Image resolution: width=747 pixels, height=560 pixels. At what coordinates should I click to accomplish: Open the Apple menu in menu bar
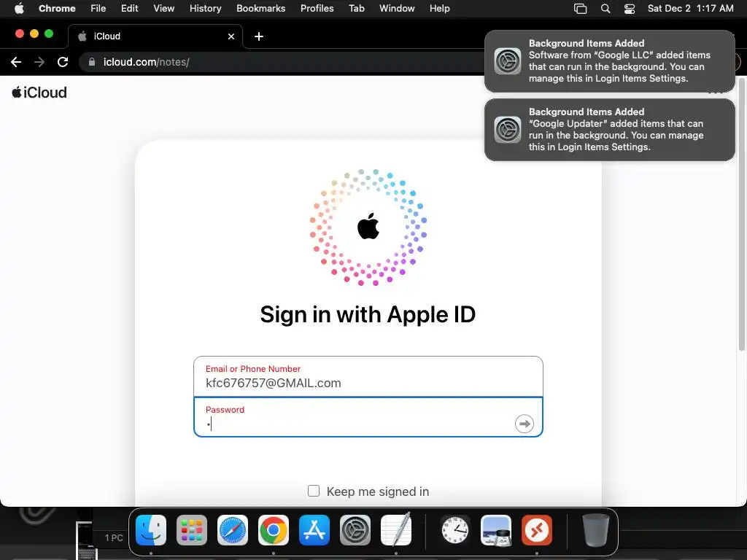click(x=19, y=8)
